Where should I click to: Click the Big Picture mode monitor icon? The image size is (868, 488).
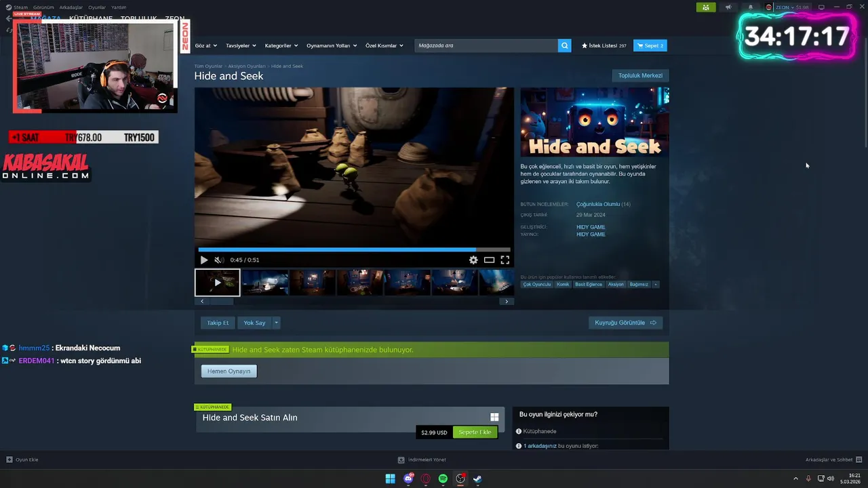tap(821, 7)
